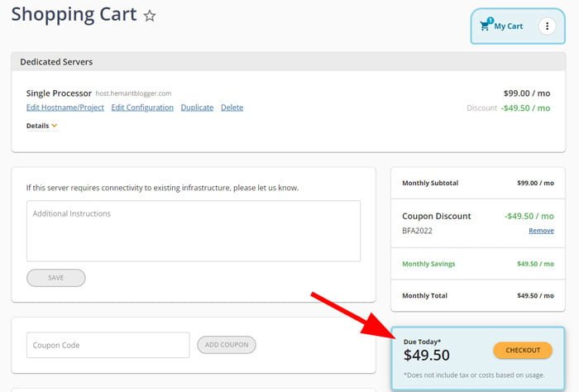Open the My Cart shopping cart icon
Viewport: 579px width, 392px height.
click(485, 26)
